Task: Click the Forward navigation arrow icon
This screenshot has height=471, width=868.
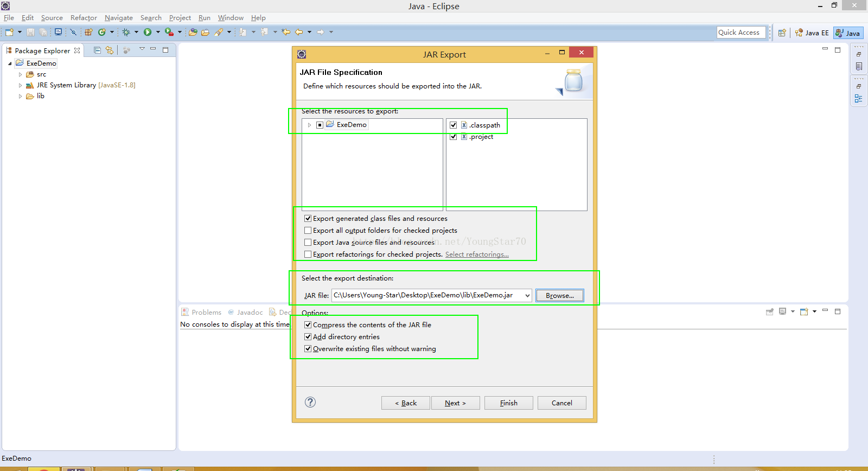Action: pos(321,32)
